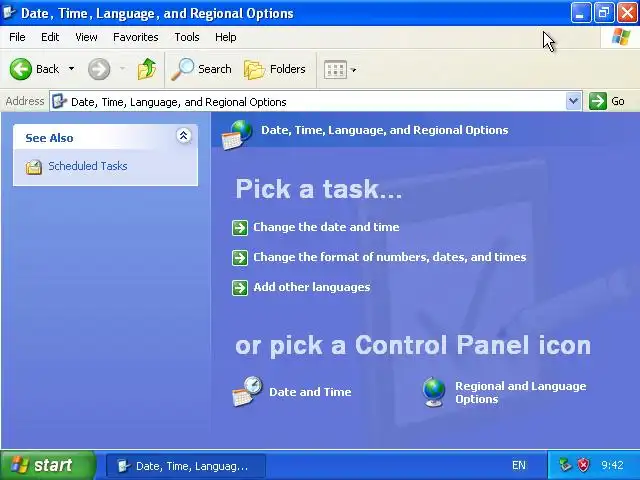Image resolution: width=640 pixels, height=480 pixels.
Task: Click the network connection tray icon
Action: [565, 465]
